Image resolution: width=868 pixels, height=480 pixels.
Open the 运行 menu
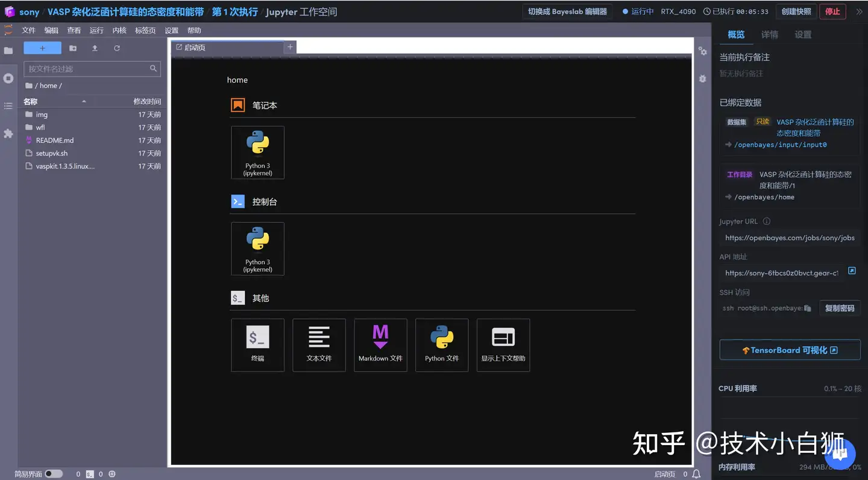pos(96,30)
